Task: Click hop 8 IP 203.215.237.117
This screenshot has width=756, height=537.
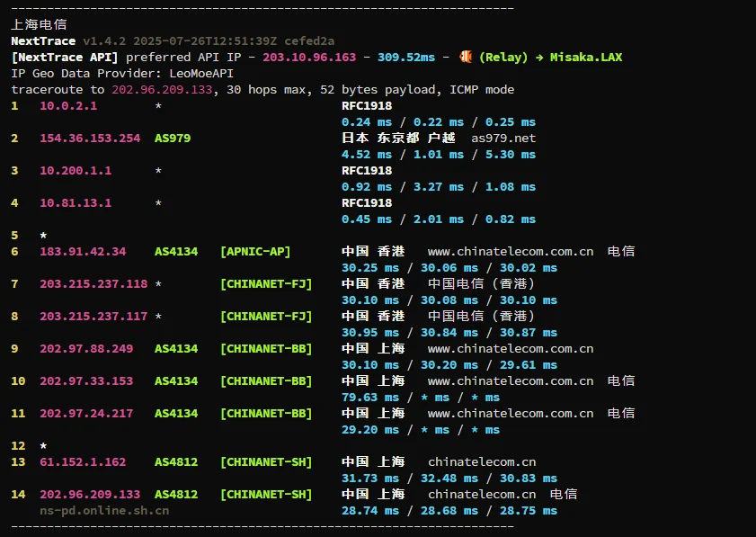Action: (93, 316)
